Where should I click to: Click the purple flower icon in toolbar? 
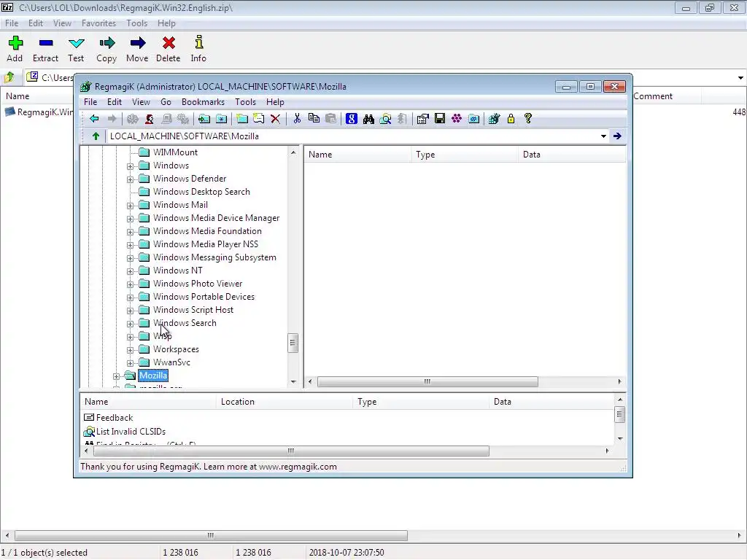pos(457,119)
